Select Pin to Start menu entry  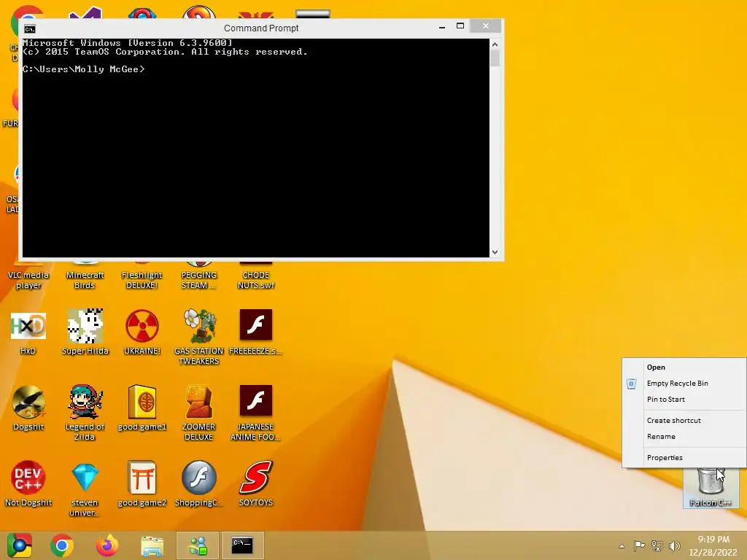pyautogui.click(x=684, y=400)
